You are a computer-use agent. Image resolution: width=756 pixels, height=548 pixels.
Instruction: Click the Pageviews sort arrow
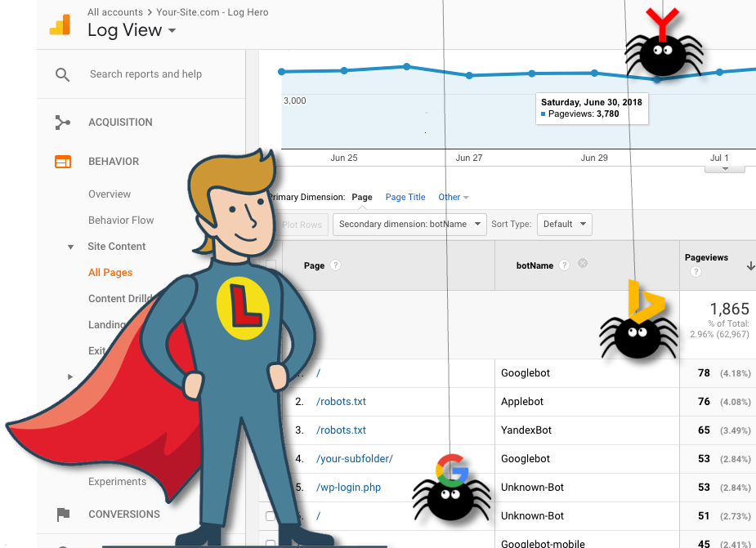tap(750, 266)
